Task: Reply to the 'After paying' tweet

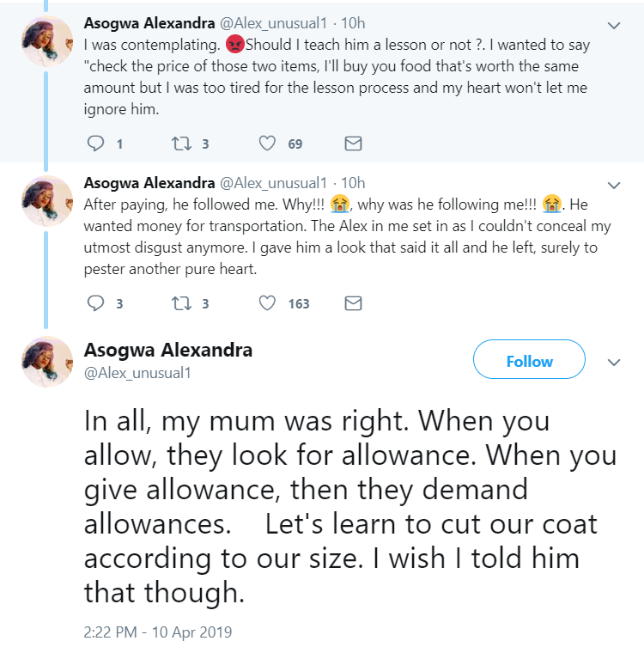Action: point(96,303)
